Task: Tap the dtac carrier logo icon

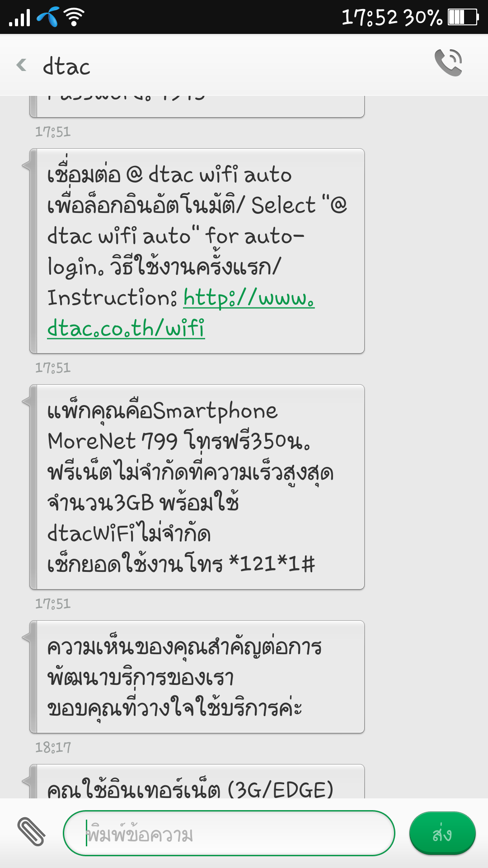Action: (x=48, y=17)
